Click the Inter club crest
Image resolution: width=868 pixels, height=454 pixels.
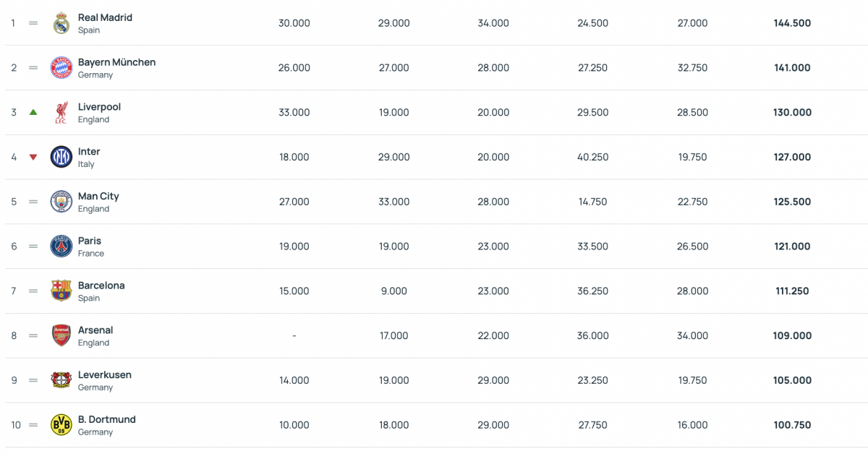[61, 157]
